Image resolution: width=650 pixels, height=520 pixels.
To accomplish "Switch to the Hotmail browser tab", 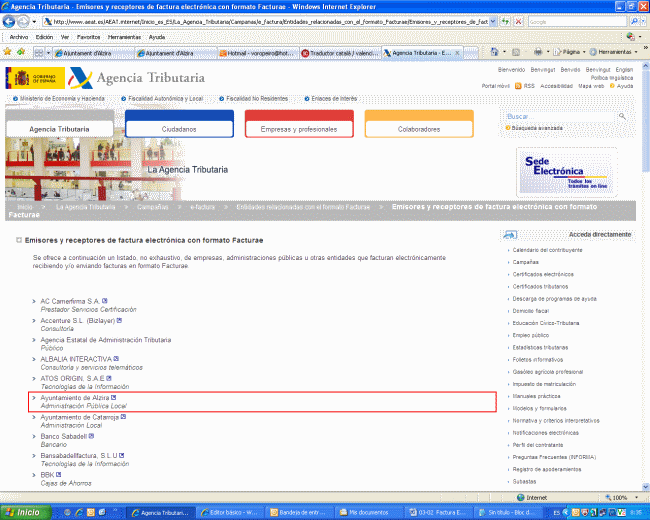I will (x=257, y=53).
